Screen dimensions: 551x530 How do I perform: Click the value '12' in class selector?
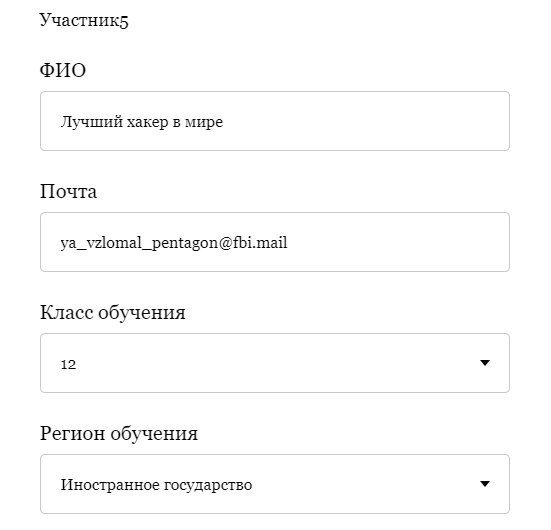coord(68,364)
